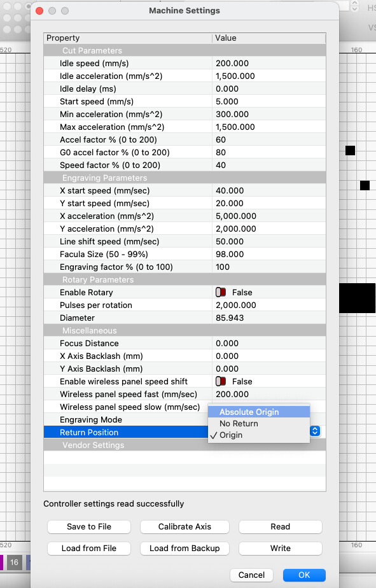The width and height of the screenshot is (376, 588).
Task: Click the Read button
Action: click(x=281, y=526)
